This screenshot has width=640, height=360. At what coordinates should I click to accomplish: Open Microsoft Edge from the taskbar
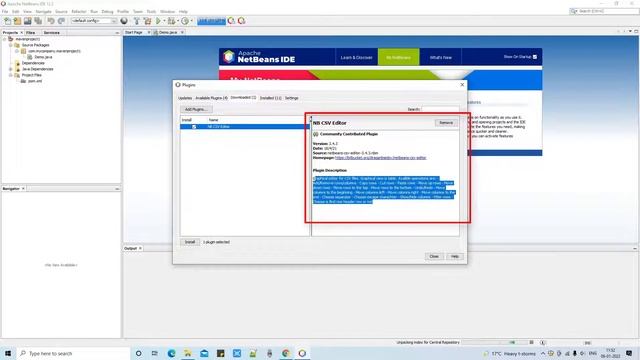pyautogui.click(x=171, y=353)
